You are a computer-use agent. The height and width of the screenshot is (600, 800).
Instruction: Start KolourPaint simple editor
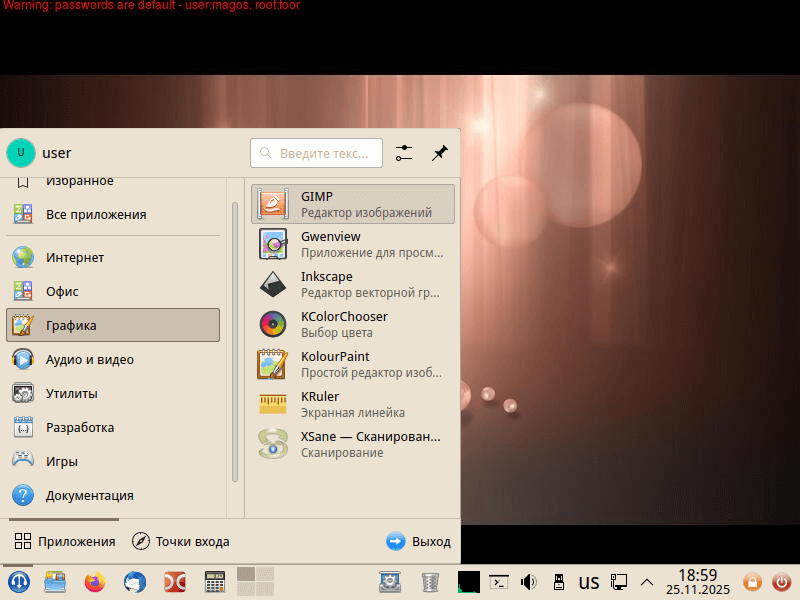[335, 364]
